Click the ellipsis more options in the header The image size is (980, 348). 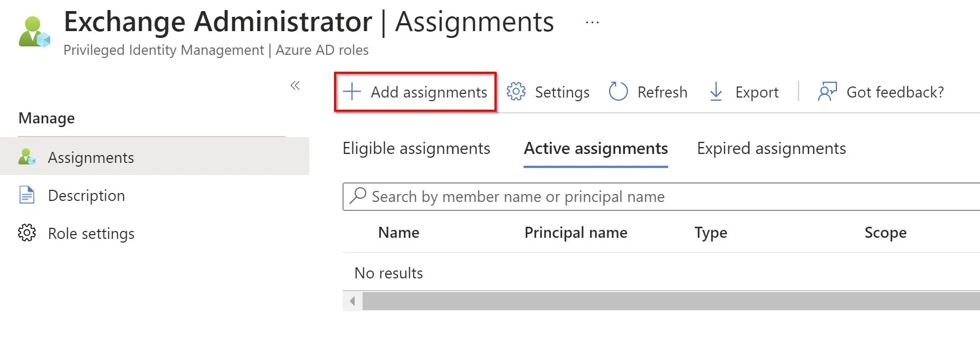[592, 23]
